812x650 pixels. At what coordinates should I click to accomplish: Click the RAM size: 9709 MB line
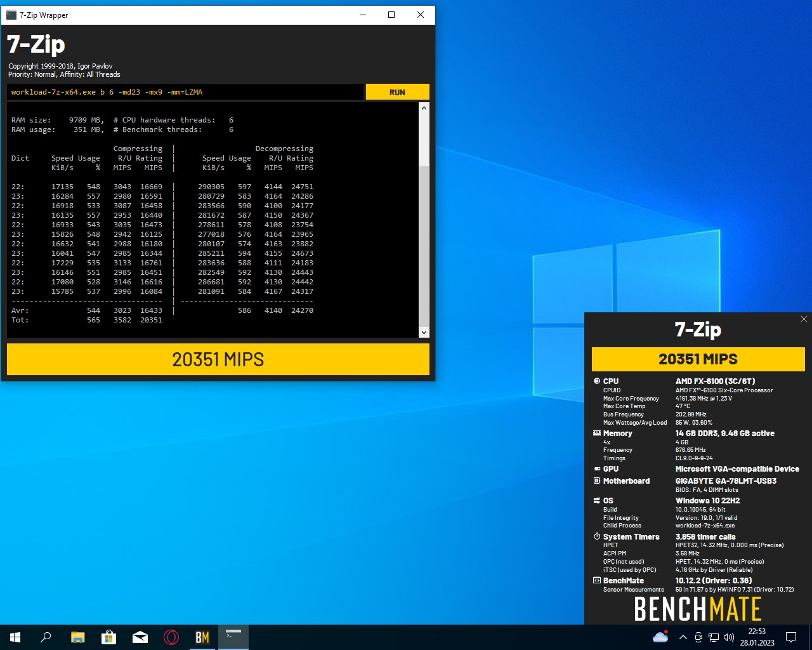122,120
